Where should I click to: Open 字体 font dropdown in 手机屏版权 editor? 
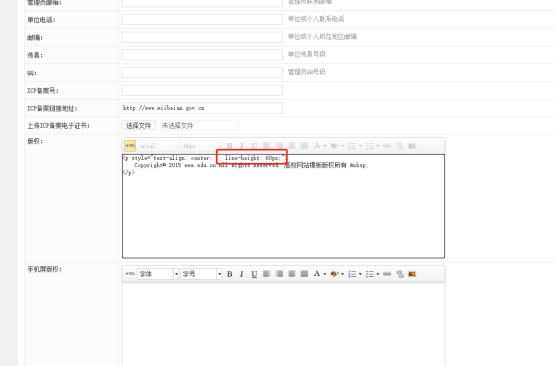[x=158, y=274]
